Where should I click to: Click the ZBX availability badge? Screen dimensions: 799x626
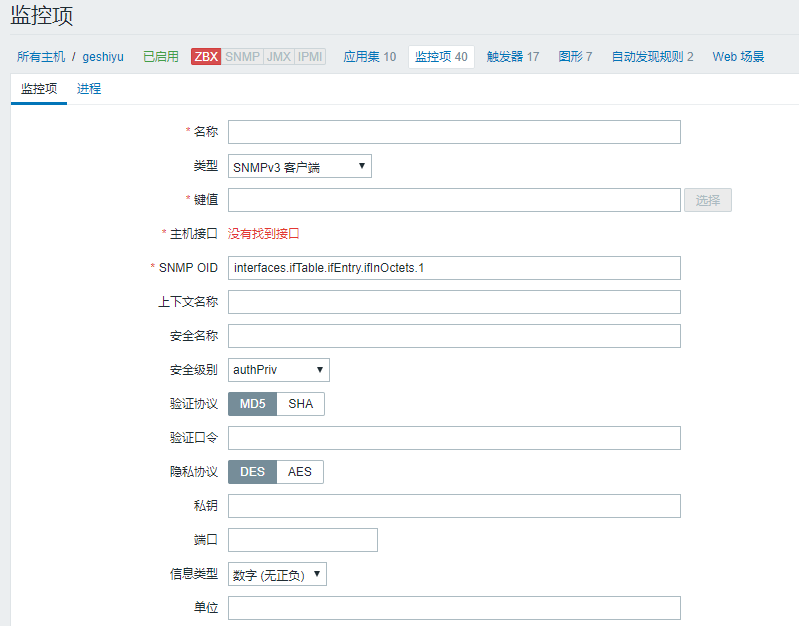(206, 57)
